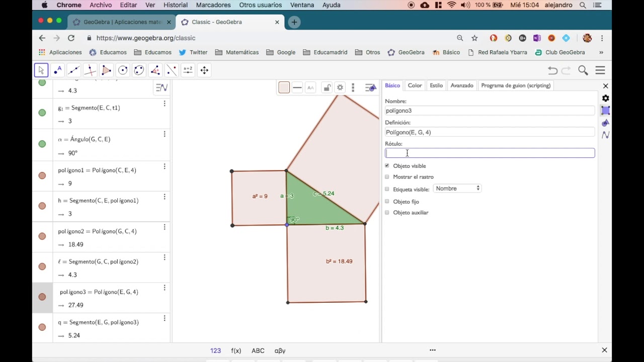The height and width of the screenshot is (362, 644).
Task: Select the Angle tool
Action: (155, 70)
